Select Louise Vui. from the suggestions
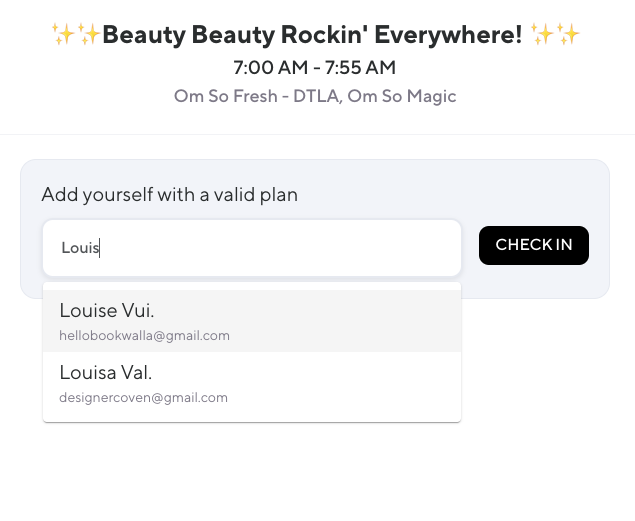Viewport: 635px width, 521px height. (251, 321)
